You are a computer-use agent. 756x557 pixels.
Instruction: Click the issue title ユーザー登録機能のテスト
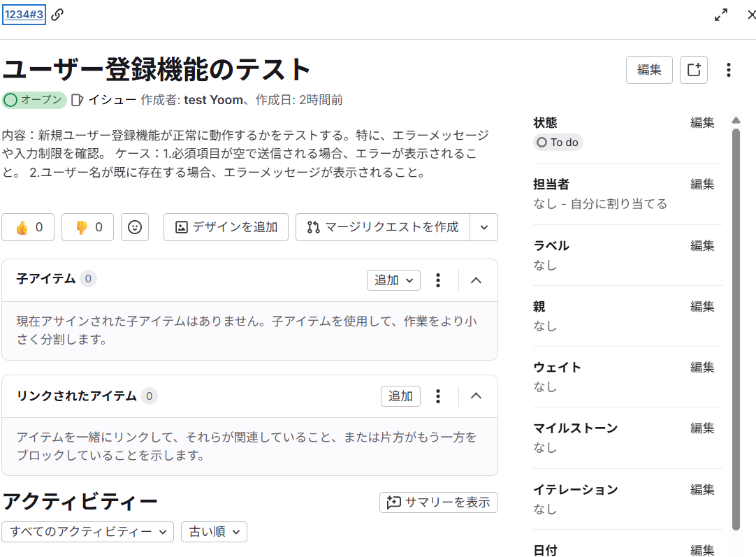pos(157,69)
